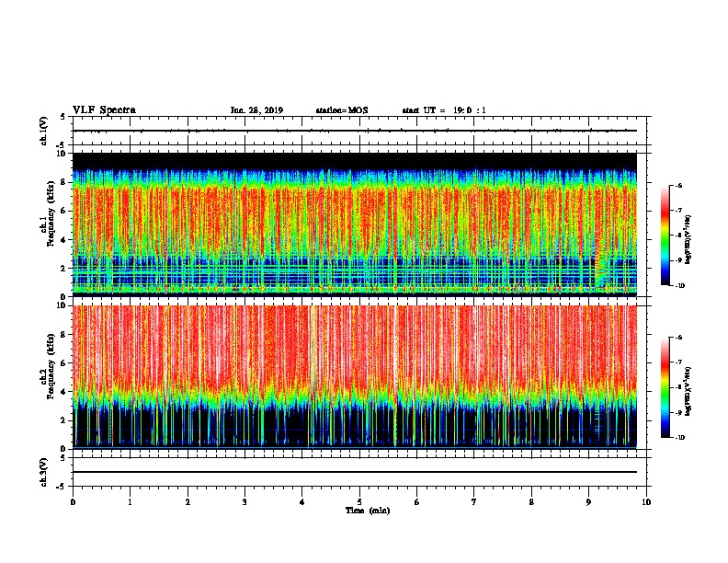
Task: Click the 'station=MOS' label
Action: tap(342, 110)
